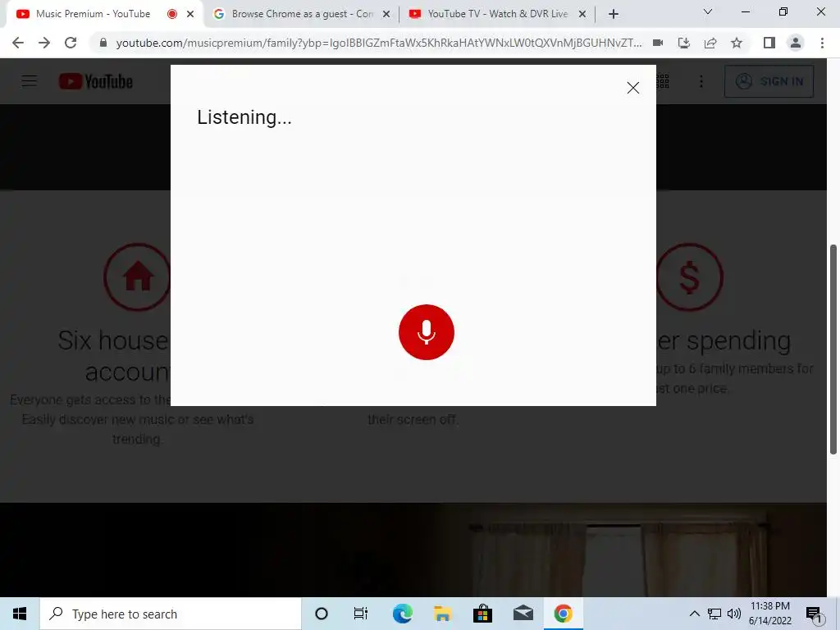
Task: Open YouTube settings three-dot menu
Action: pyautogui.click(x=701, y=81)
